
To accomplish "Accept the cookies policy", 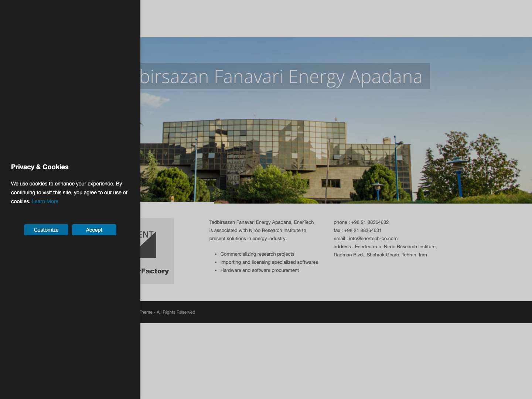I will coord(94,229).
